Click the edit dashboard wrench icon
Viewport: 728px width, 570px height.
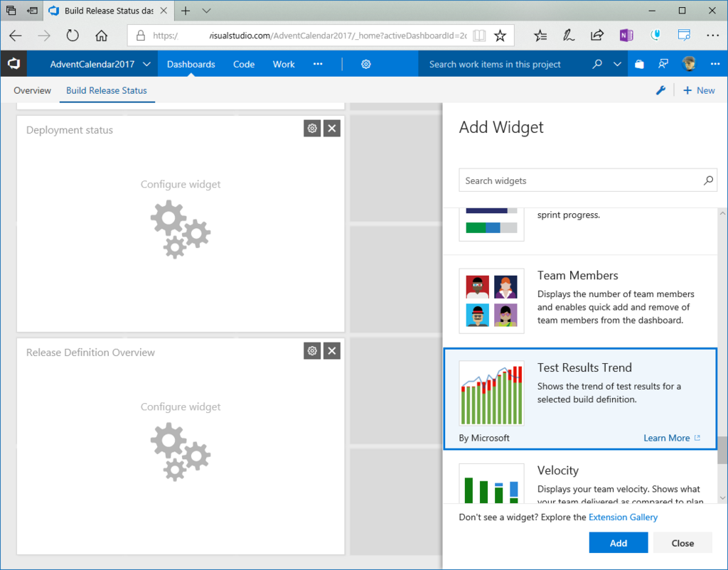pyautogui.click(x=660, y=90)
